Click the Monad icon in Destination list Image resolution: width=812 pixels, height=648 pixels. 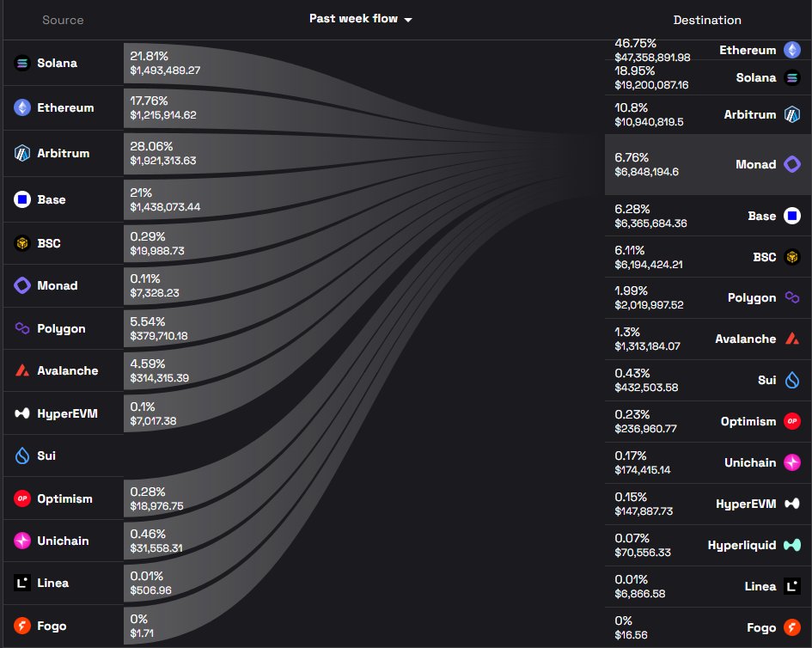(x=791, y=164)
